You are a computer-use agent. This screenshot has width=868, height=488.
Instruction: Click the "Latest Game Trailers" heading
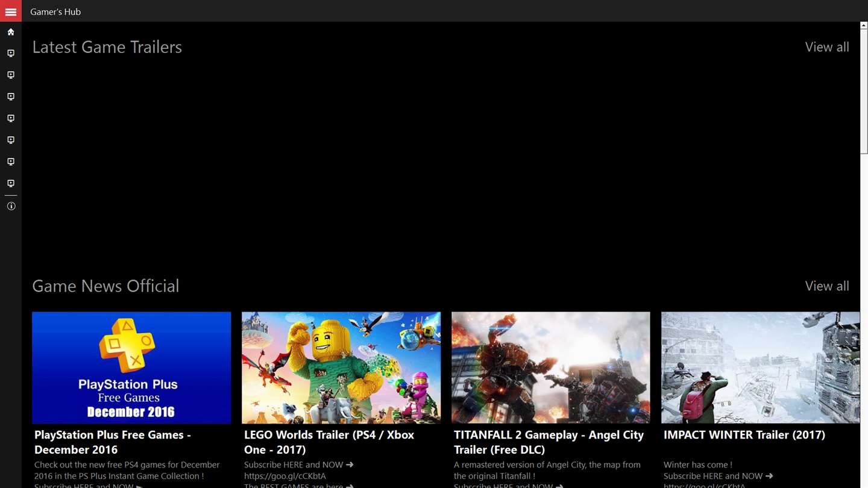click(x=107, y=47)
